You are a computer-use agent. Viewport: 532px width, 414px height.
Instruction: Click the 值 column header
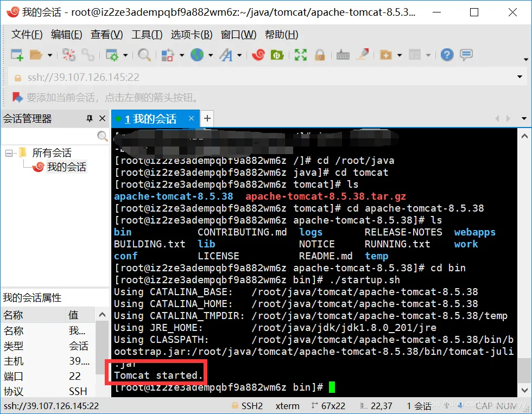pos(80,315)
